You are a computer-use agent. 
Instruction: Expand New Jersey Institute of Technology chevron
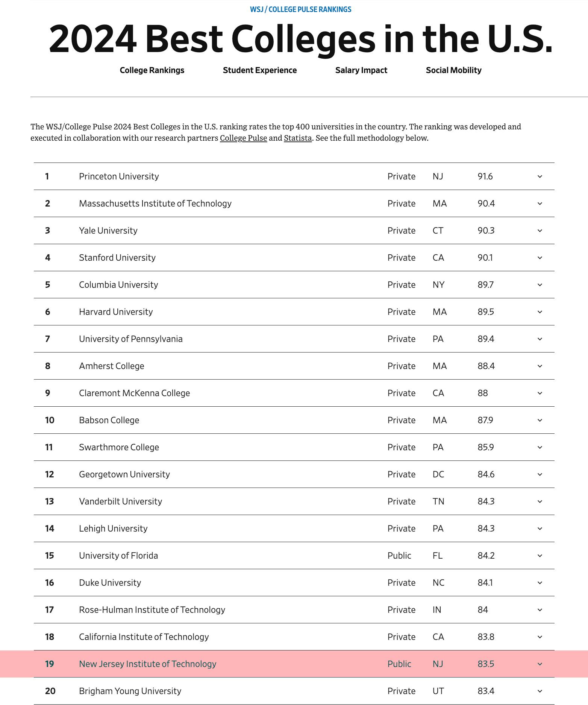pyautogui.click(x=540, y=664)
